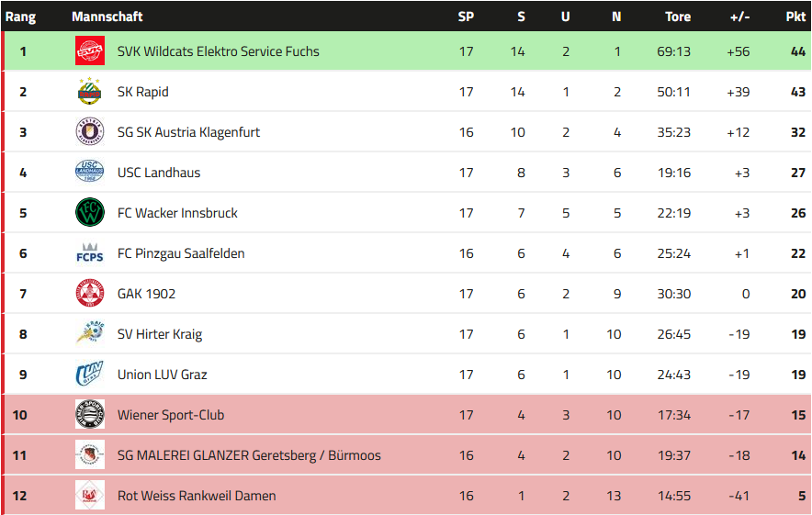Click the Pkt column header
This screenshot has width=812, height=515.
(795, 17)
